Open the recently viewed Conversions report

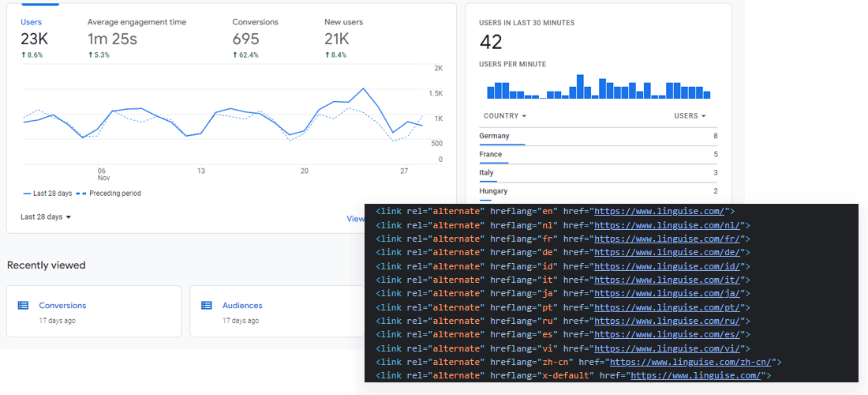pos(62,306)
